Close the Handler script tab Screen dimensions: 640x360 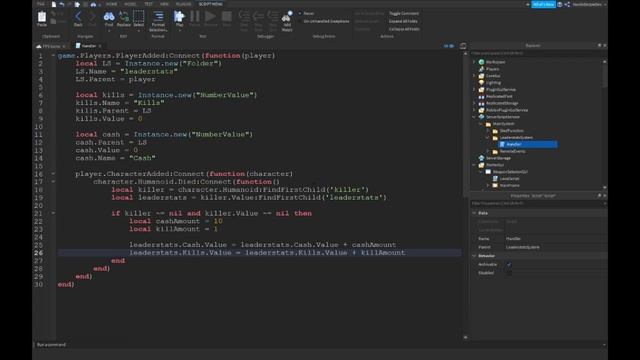pos(100,46)
